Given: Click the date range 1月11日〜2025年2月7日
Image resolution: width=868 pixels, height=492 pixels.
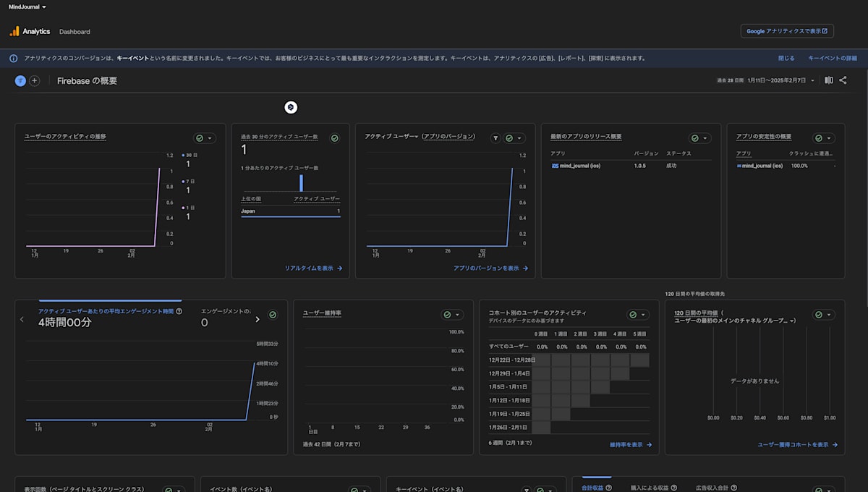Looking at the screenshot, I should coord(776,81).
